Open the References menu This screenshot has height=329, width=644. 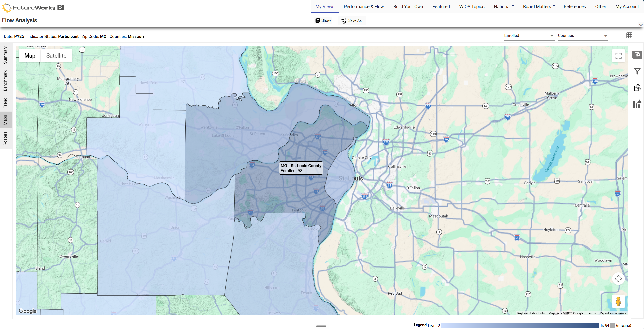coord(574,7)
